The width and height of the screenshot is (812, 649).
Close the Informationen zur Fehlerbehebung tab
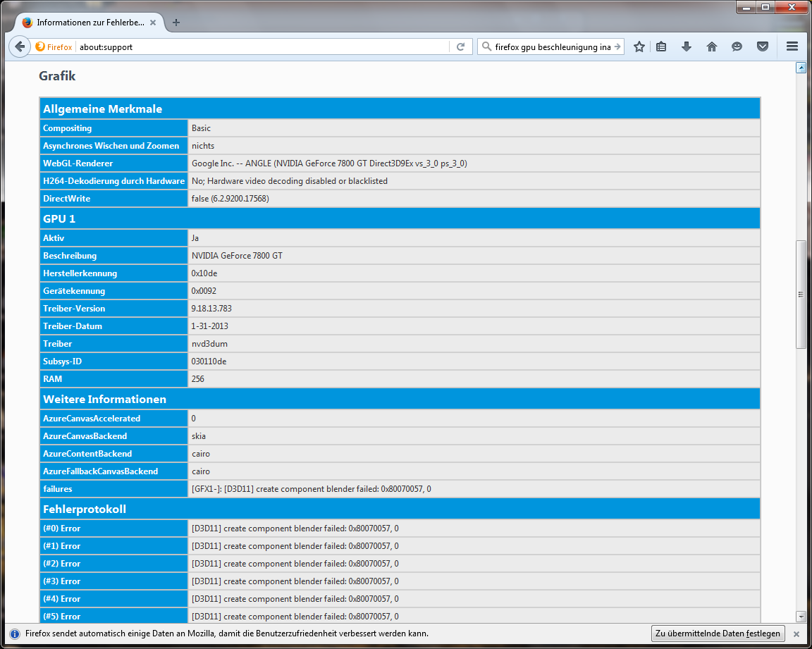pos(153,23)
